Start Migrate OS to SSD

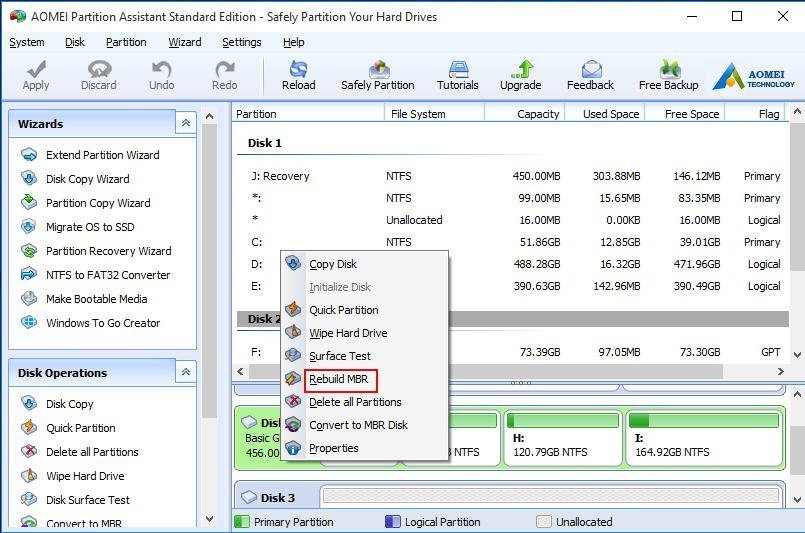coord(90,227)
